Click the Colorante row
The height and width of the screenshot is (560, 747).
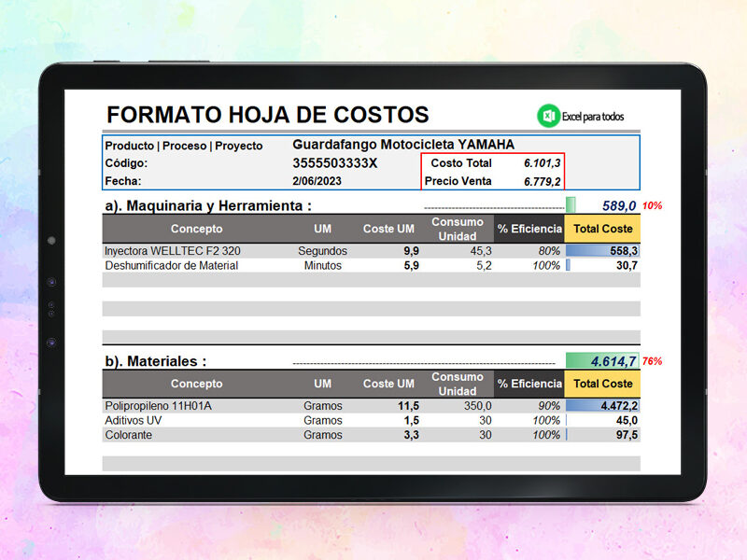click(x=371, y=435)
